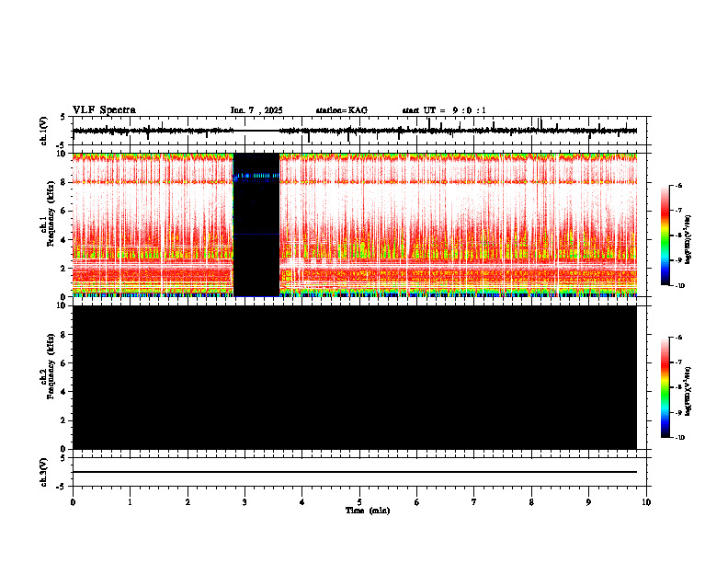Viewport: 728px width, 563px height.
Task: Click the all-black ch.2 spectrogram panel
Action: click(x=355, y=377)
